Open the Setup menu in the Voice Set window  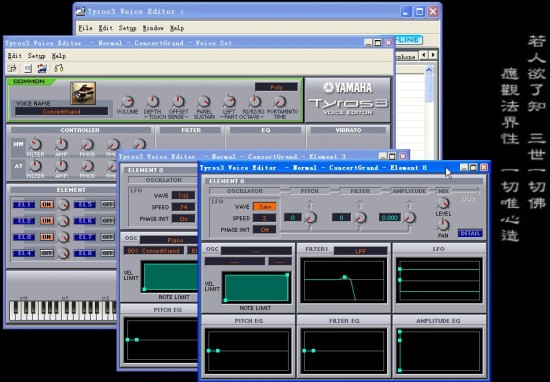click(x=36, y=56)
